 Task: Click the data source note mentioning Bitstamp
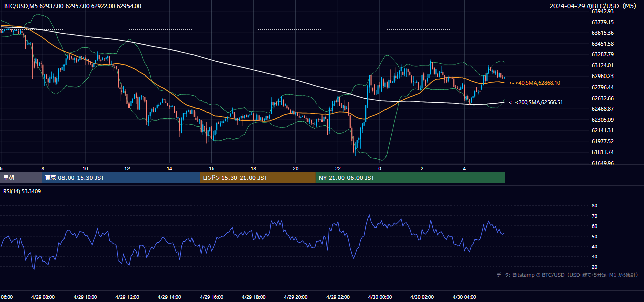[x=567, y=275]
